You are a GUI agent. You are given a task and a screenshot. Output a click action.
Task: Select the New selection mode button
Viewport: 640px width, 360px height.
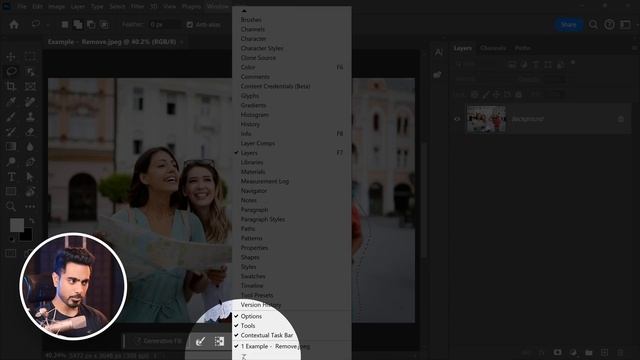[x=64, y=24]
